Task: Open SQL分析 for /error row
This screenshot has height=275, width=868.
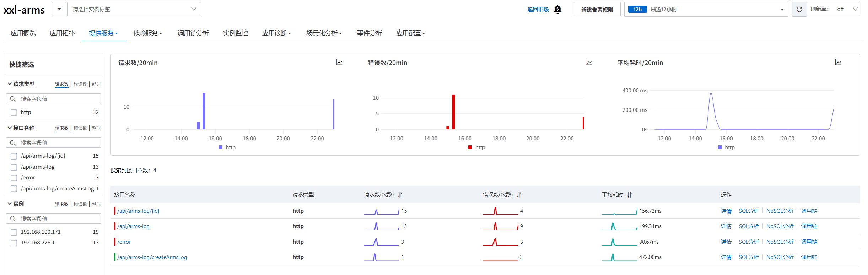Action: click(x=749, y=242)
